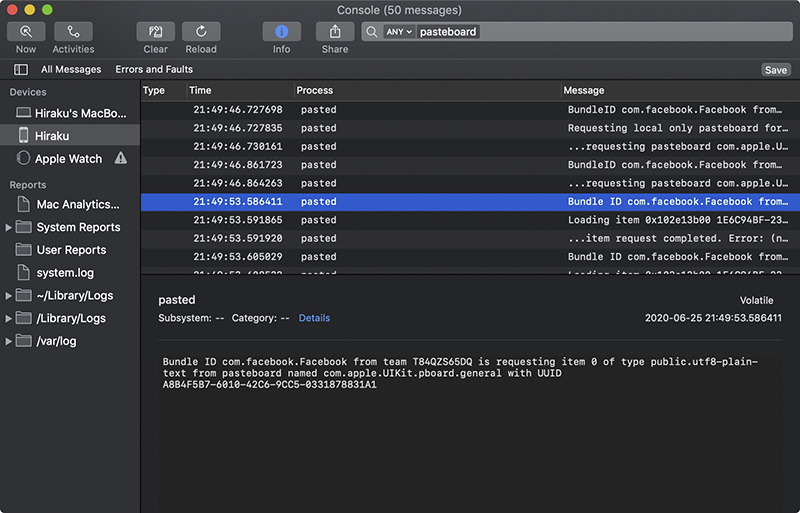Open the Share toolbar icon
The image size is (800, 513).
tap(335, 32)
